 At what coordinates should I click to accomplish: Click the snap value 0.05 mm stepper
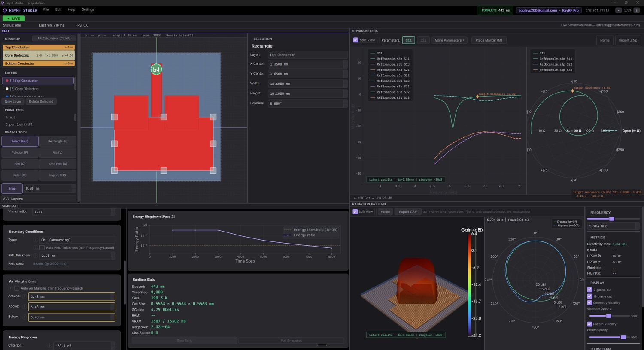tap(73, 188)
